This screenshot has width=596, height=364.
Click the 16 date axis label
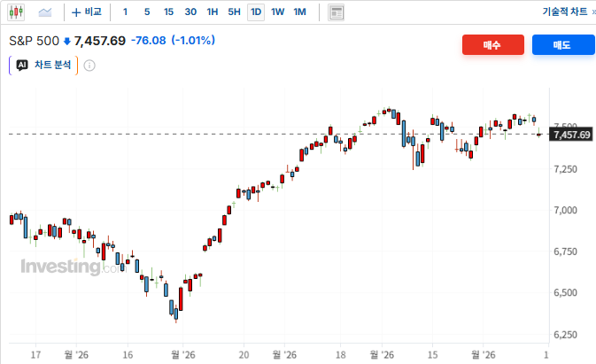tap(128, 355)
